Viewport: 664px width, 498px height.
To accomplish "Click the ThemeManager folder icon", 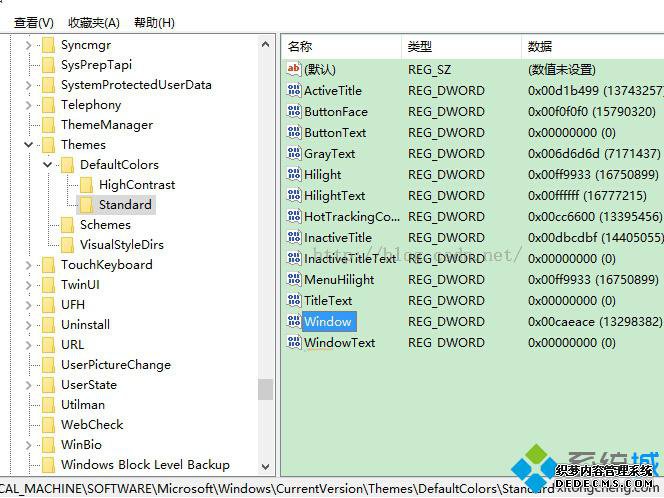I will [x=48, y=125].
